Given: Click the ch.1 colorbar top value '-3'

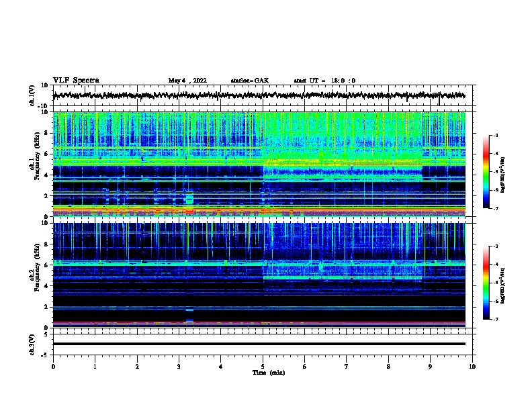Looking at the screenshot, I should (495, 136).
